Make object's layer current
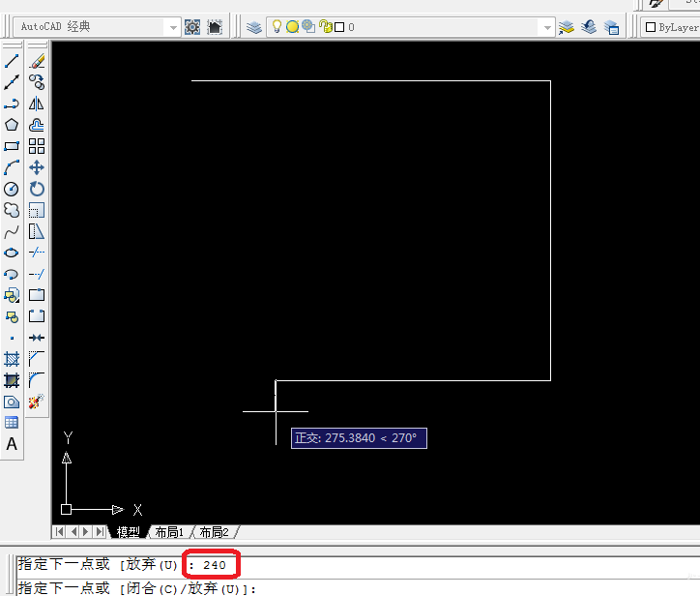 click(567, 27)
